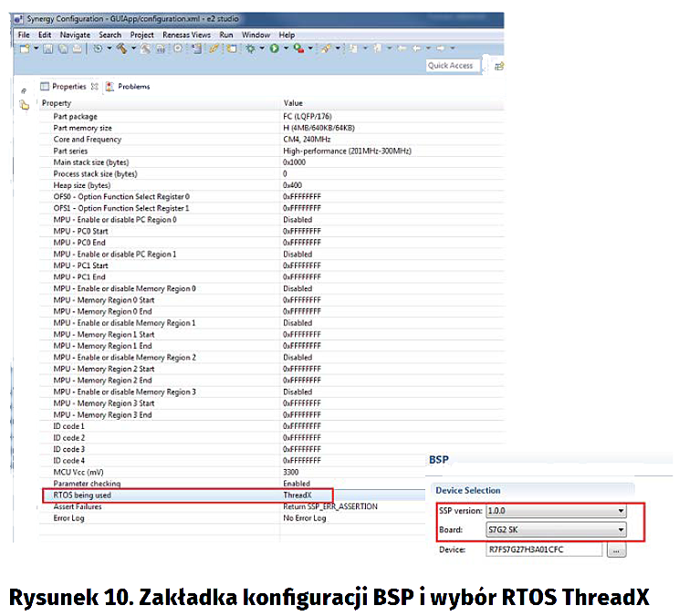Click the Device name text field
The height and width of the screenshot is (616, 679).
(x=544, y=550)
